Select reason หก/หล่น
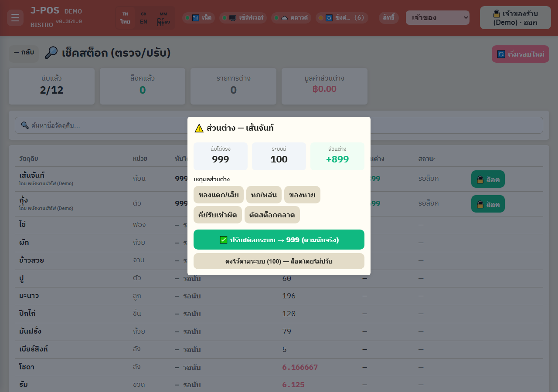This screenshot has height=392, width=558. 264,195
